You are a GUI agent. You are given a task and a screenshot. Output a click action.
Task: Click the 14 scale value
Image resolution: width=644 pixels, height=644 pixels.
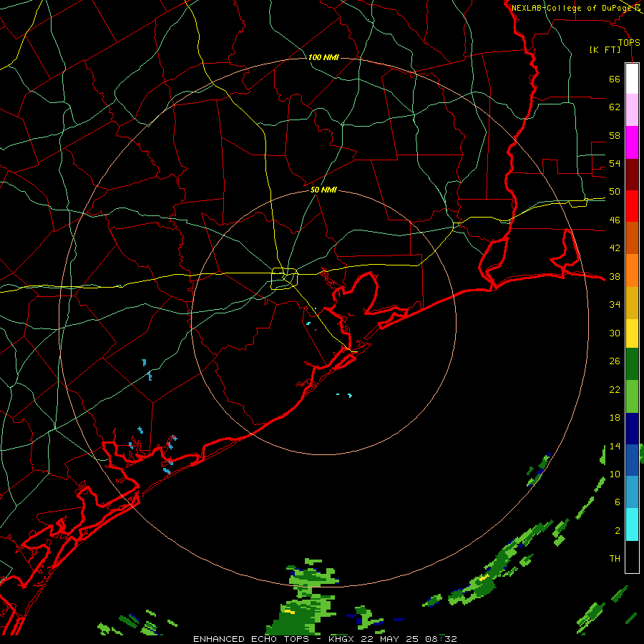[615, 446]
